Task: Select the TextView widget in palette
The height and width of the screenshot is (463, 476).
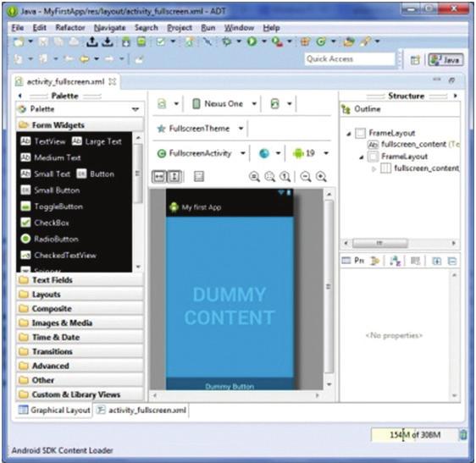Action: [43, 141]
